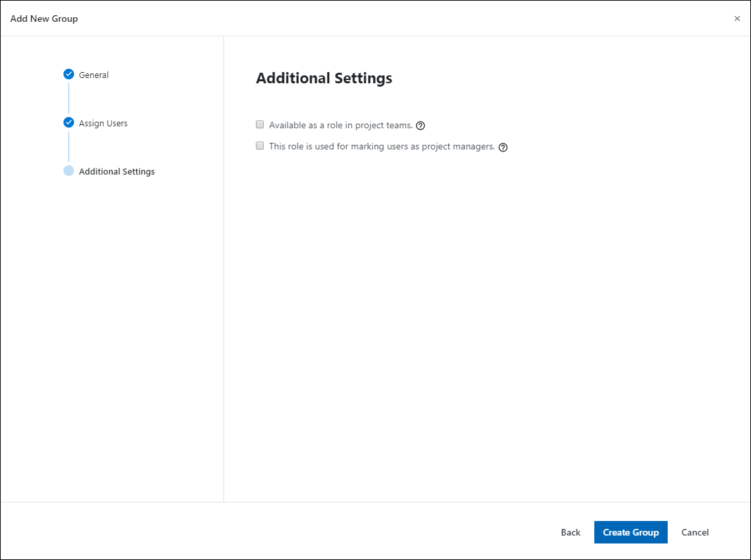Image resolution: width=751 pixels, height=560 pixels.
Task: Go to the General step label
Action: (94, 75)
